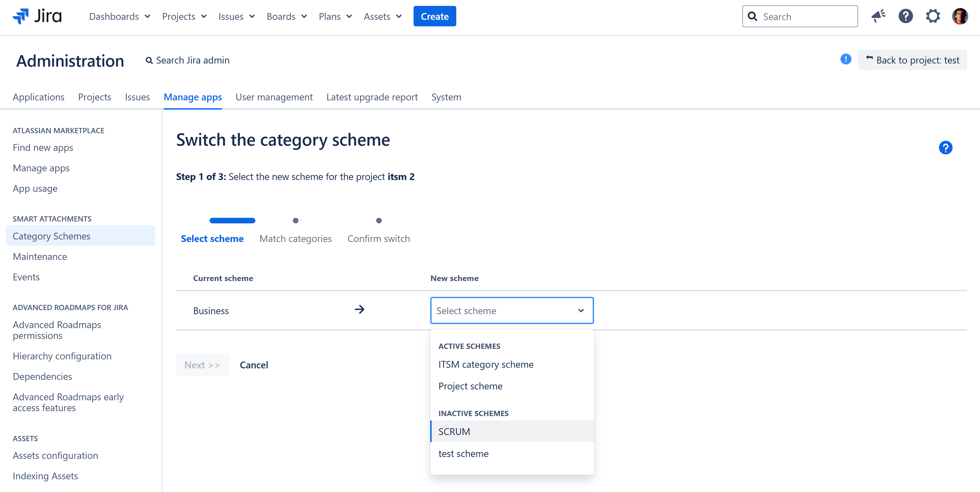Open Assets configuration

(x=55, y=455)
